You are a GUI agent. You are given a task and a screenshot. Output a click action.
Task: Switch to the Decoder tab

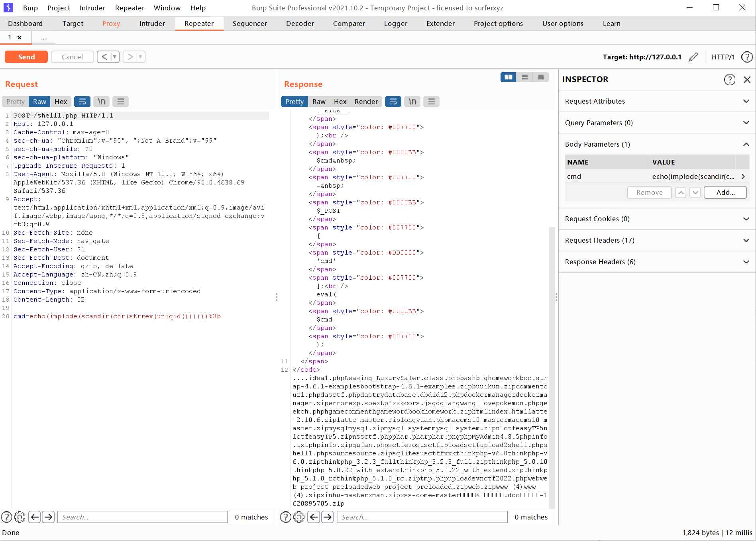click(x=300, y=24)
